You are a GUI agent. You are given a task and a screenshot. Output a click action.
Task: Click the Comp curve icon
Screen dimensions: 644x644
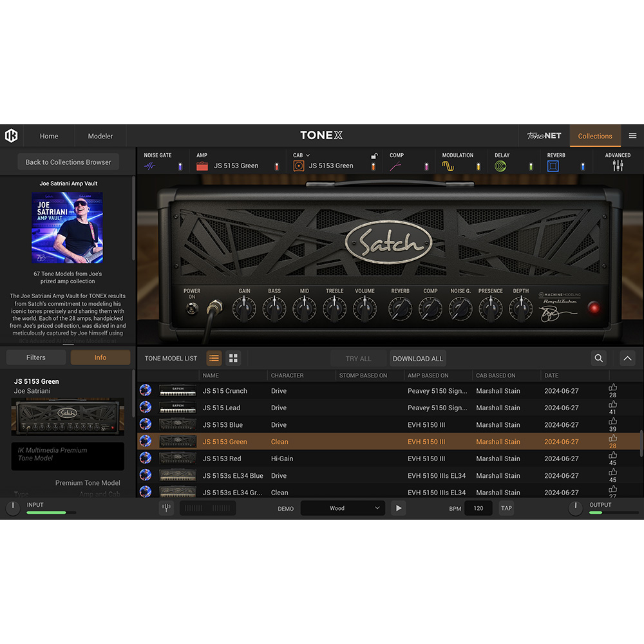tap(395, 166)
